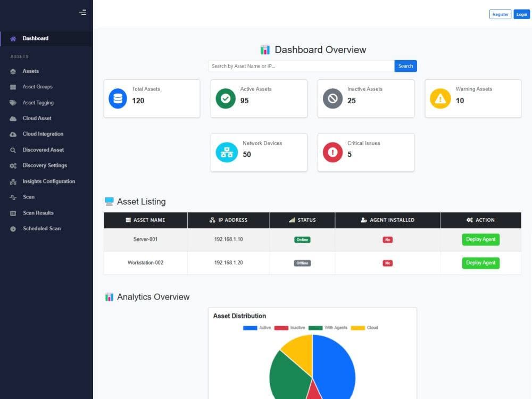Click the Workstation-002 asset name cell

click(x=145, y=263)
